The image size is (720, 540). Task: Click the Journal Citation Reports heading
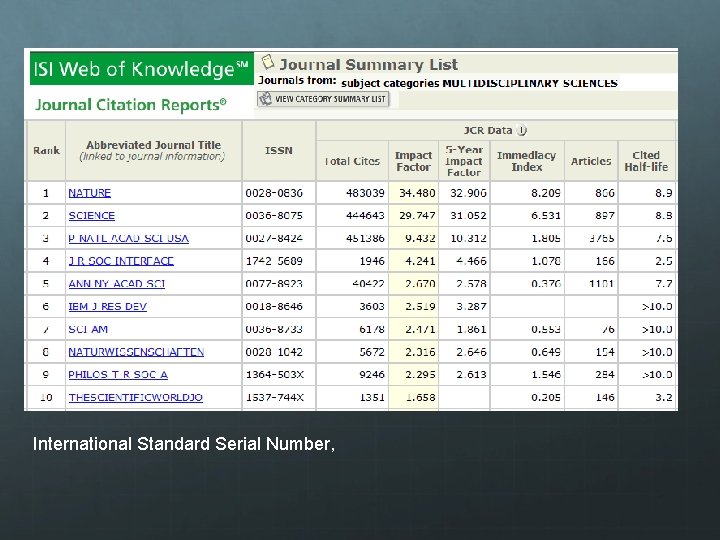131,105
